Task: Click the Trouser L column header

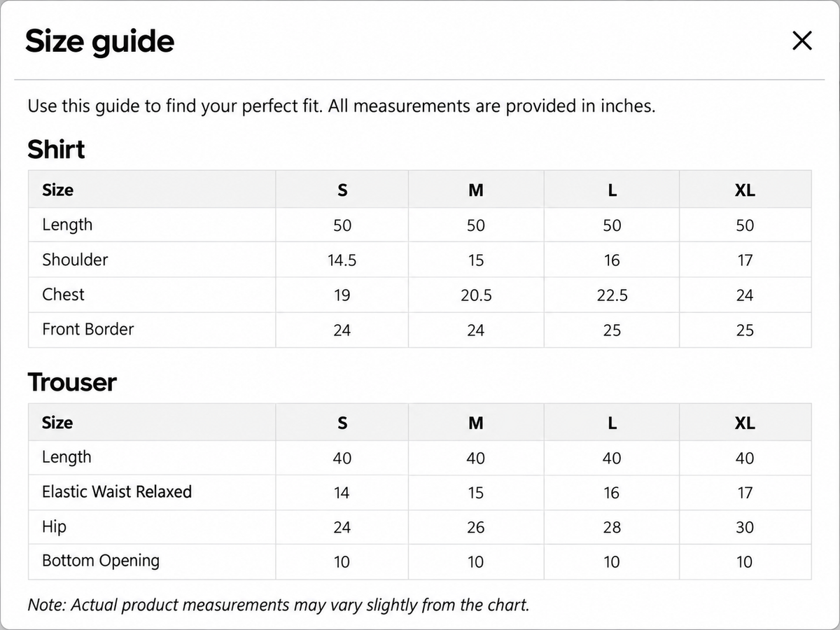Action: click(612, 423)
